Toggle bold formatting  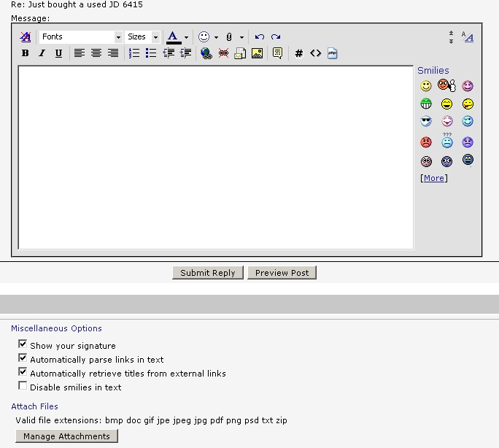tap(25, 53)
